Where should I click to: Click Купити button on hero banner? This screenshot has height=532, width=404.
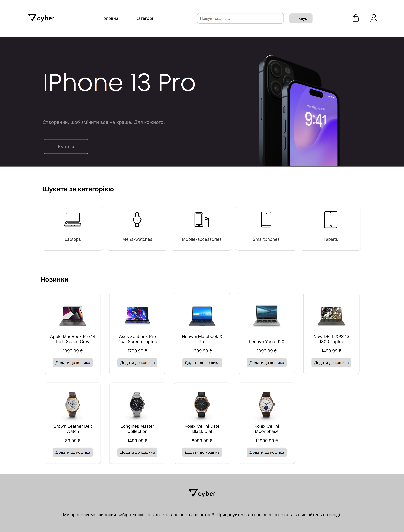point(66,146)
